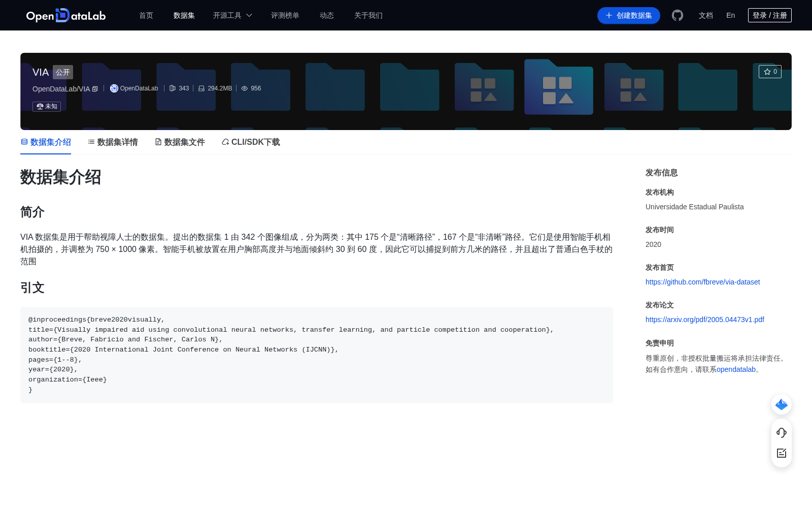The height and width of the screenshot is (508, 812).
Task: Select the 数据集介绍 tab
Action: (46, 142)
